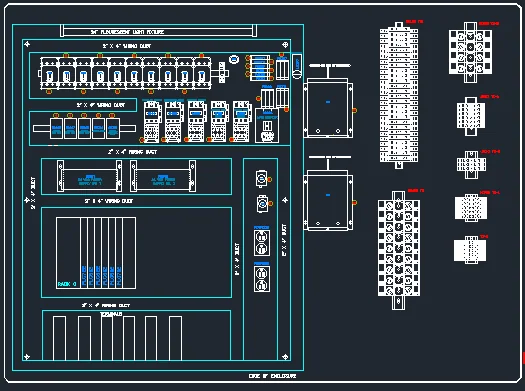Select the fluorescent light fixture label text

tap(128, 32)
